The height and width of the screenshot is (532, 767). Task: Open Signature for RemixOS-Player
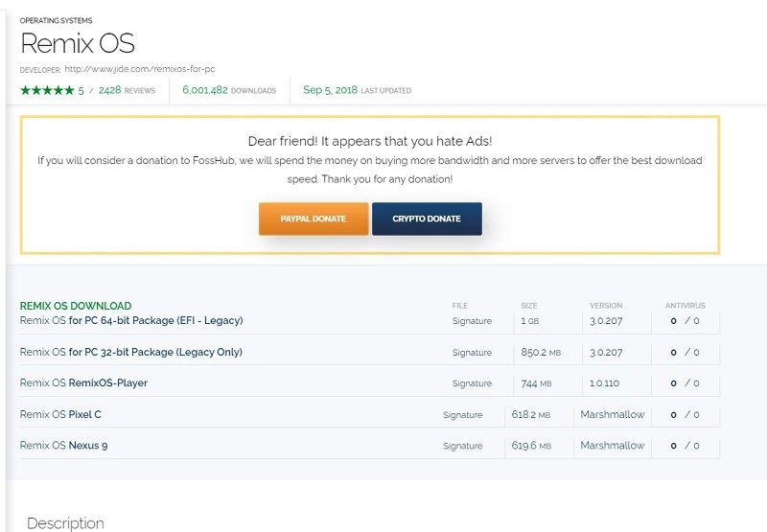coord(472,383)
